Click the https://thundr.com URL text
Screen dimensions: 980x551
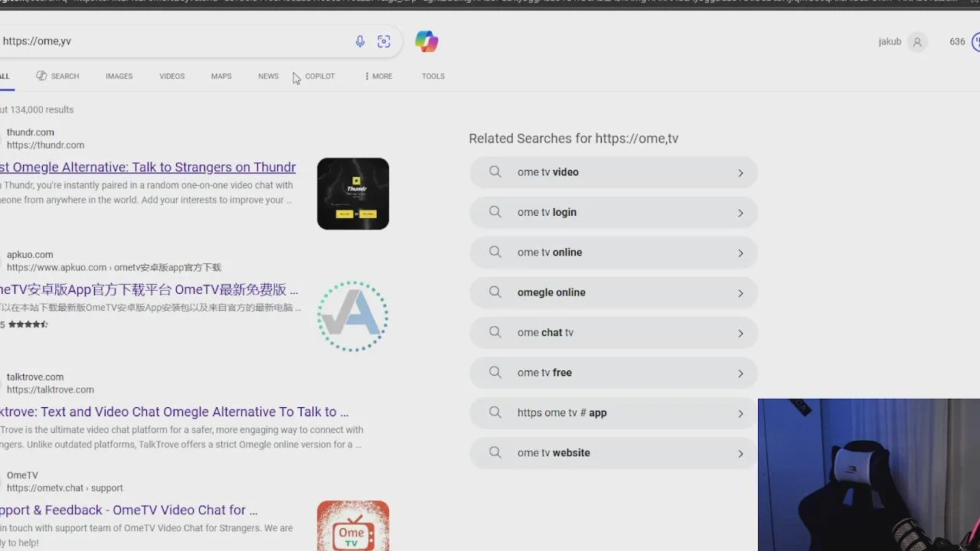(45, 145)
